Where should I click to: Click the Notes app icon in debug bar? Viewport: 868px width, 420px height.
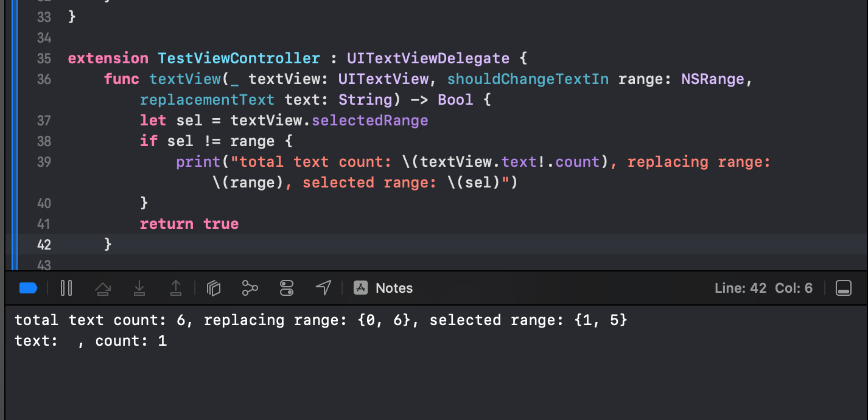pyautogui.click(x=361, y=288)
